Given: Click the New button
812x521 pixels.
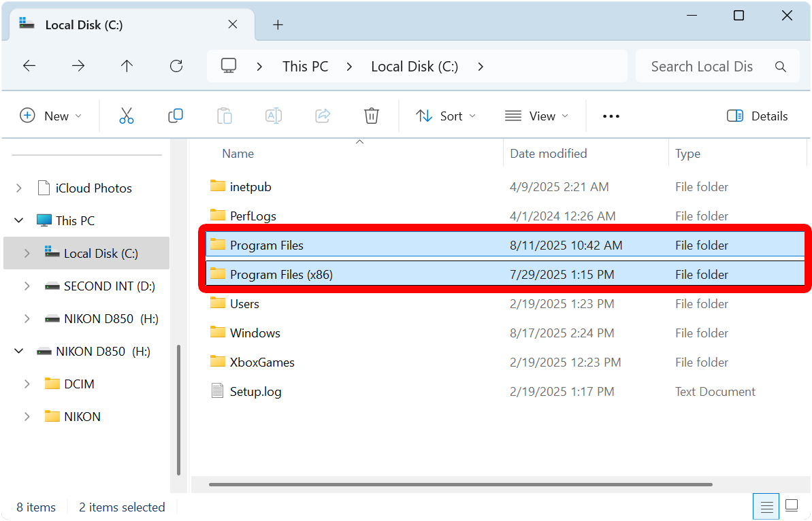Looking at the screenshot, I should tap(50, 116).
